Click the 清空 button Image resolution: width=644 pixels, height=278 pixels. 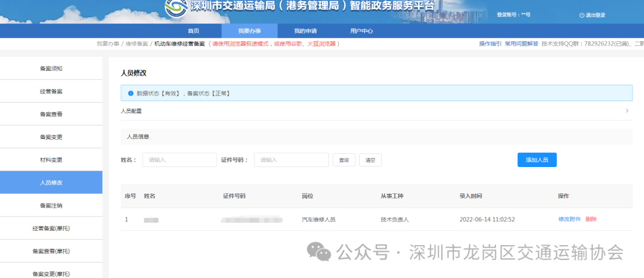coord(370,160)
